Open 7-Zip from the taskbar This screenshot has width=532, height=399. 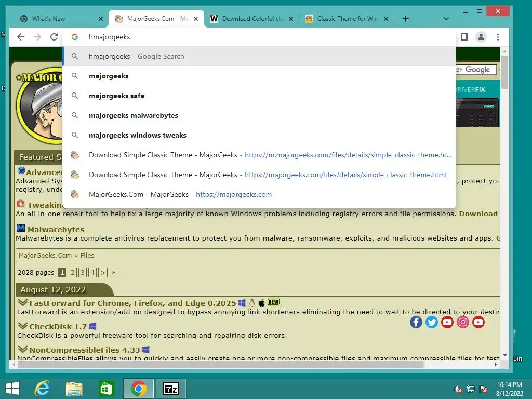(x=170, y=389)
